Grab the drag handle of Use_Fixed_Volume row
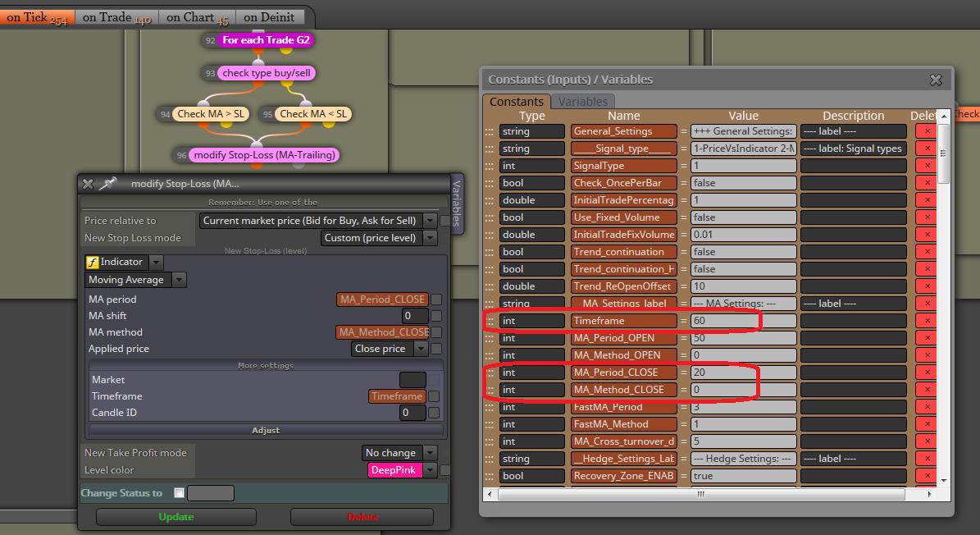This screenshot has width=980, height=535. coord(490,218)
